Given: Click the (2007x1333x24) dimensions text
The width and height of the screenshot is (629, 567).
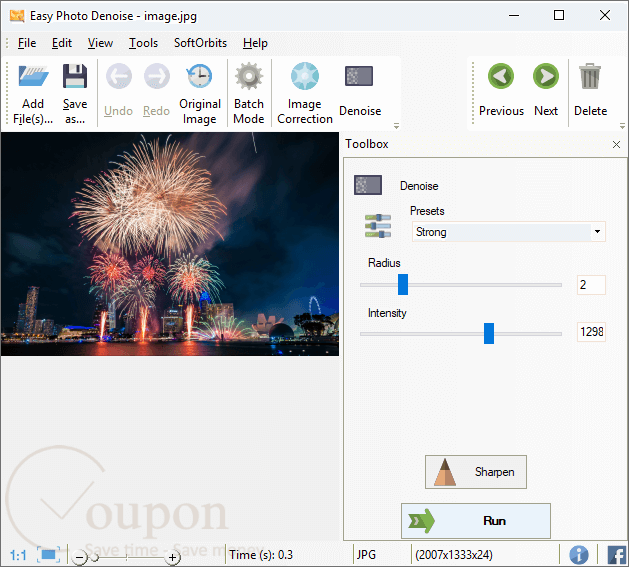Looking at the screenshot, I should (454, 555).
